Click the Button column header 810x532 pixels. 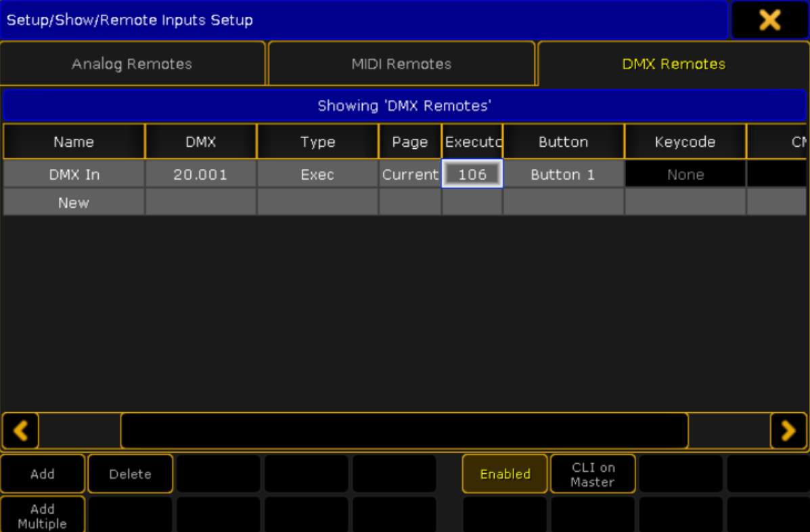click(x=563, y=141)
